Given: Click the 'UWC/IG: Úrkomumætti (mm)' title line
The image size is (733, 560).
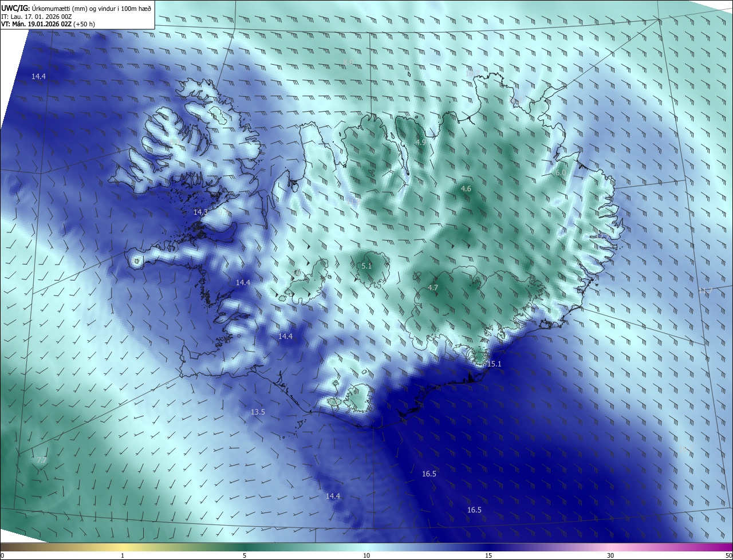Looking at the screenshot, I should pyautogui.click(x=76, y=7).
